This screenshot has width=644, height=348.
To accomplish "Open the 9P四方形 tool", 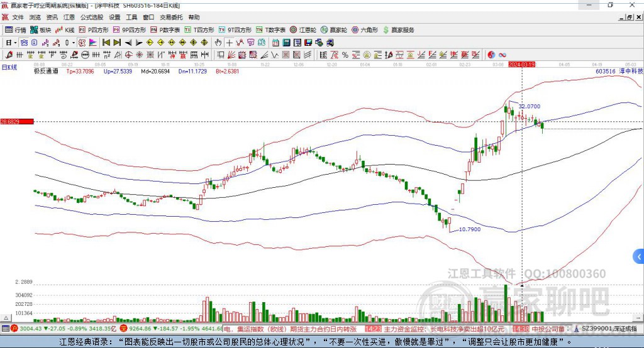I will [x=130, y=30].
